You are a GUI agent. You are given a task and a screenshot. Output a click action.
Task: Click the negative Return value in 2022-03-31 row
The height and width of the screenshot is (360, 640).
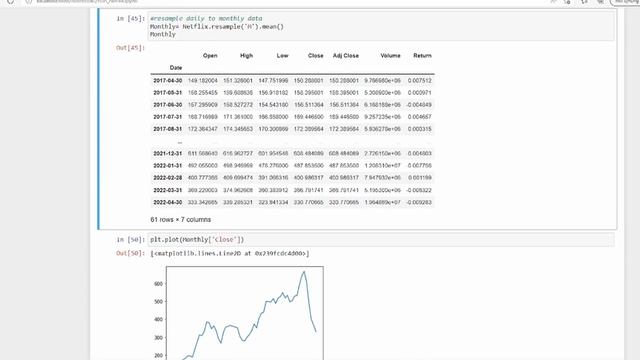[419, 190]
